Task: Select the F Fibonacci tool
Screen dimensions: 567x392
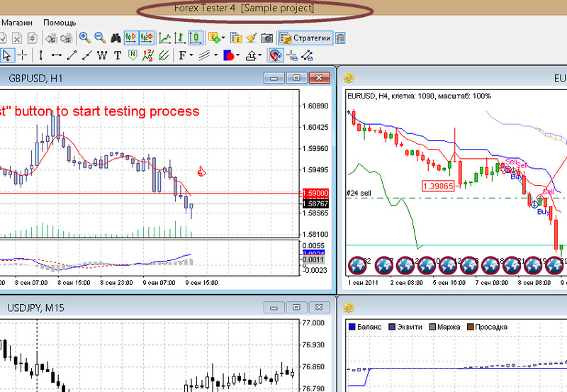Action: (x=182, y=55)
